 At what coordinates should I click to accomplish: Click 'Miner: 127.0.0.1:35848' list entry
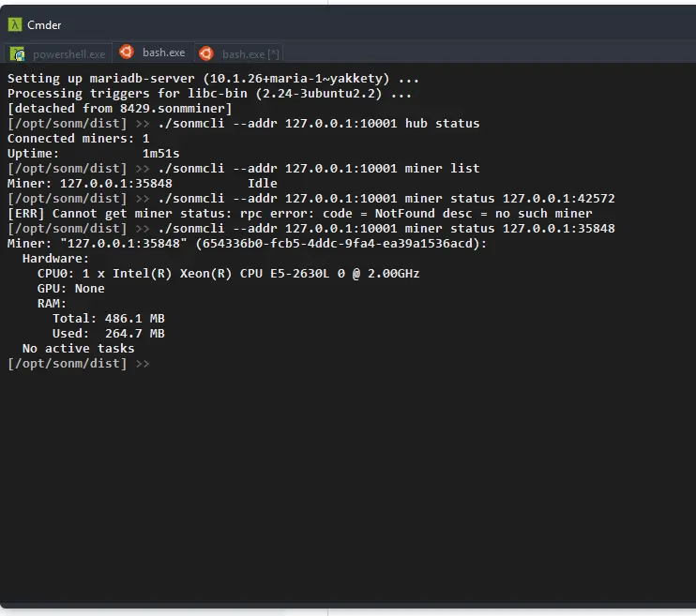pyautogui.click(x=90, y=183)
